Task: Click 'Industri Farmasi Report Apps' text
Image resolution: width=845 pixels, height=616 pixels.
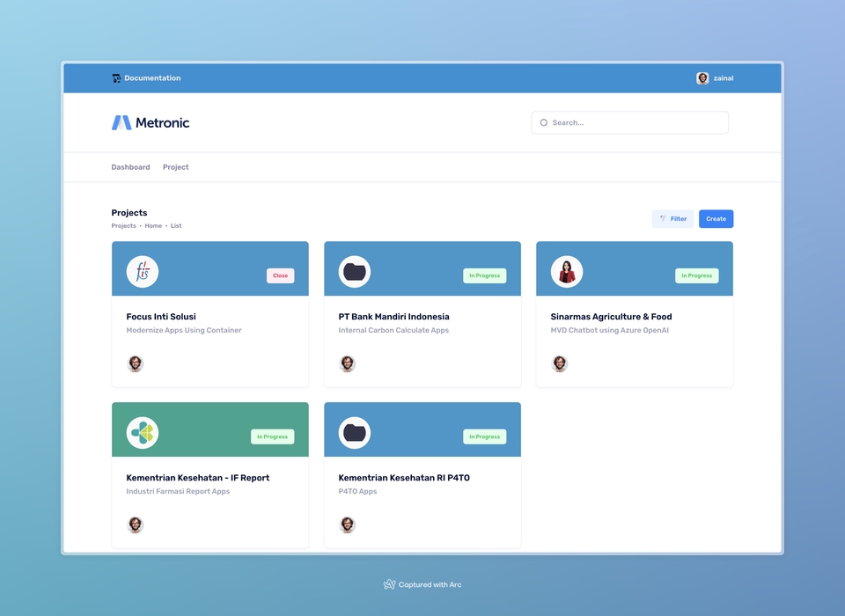Action: pyautogui.click(x=178, y=492)
